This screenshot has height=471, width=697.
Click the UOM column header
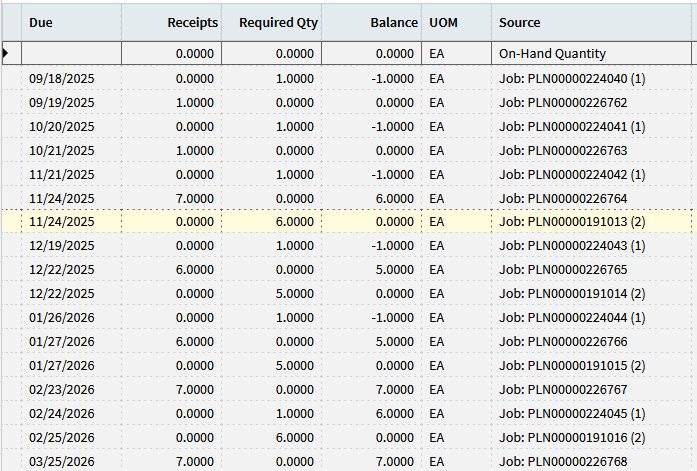pos(457,23)
